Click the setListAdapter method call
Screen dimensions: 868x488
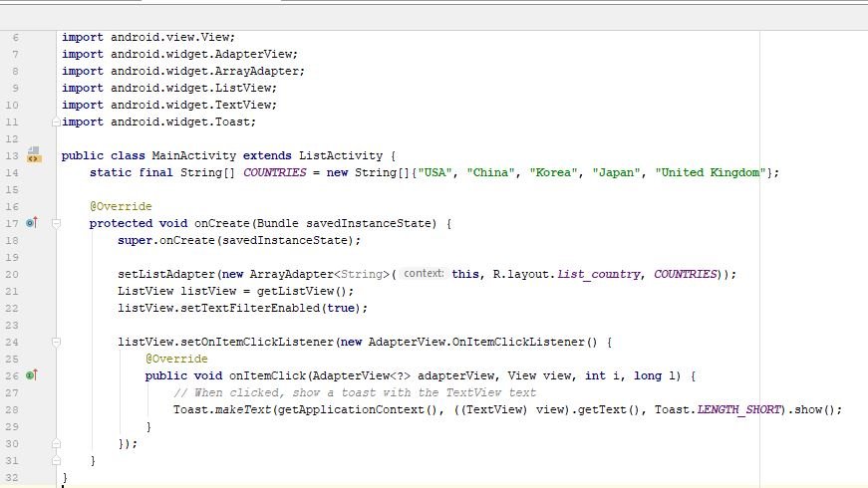pyautogui.click(x=166, y=275)
